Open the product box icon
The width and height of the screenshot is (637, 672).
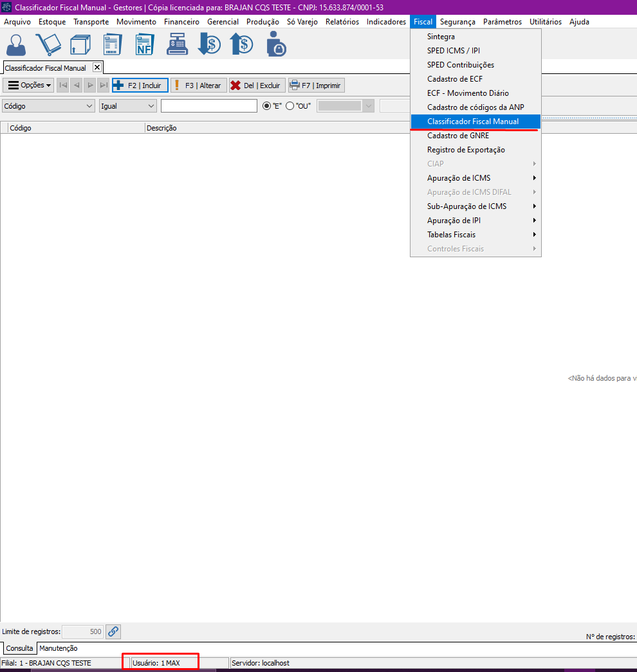tap(80, 44)
